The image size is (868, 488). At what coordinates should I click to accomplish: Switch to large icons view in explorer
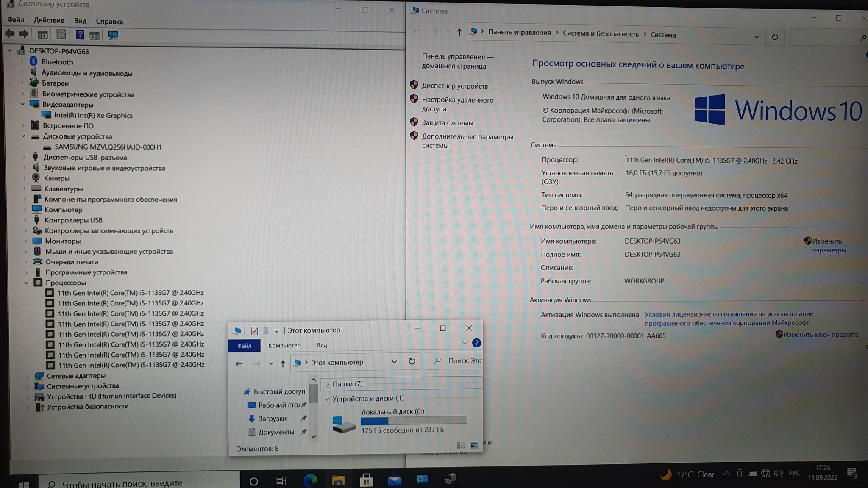(x=474, y=445)
